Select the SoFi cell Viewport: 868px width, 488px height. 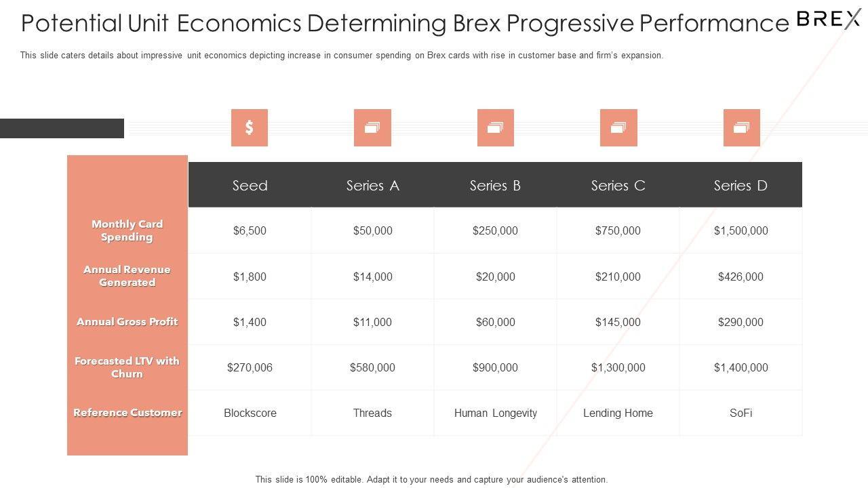[x=741, y=413]
